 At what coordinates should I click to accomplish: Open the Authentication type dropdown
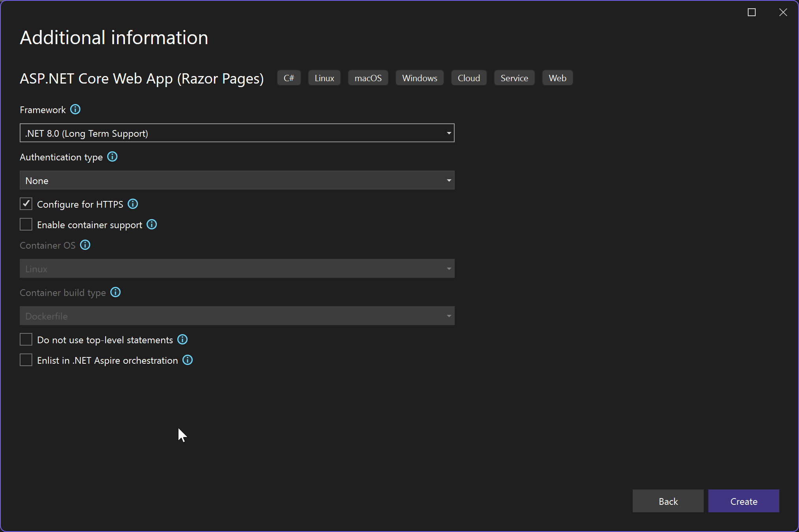point(236,180)
